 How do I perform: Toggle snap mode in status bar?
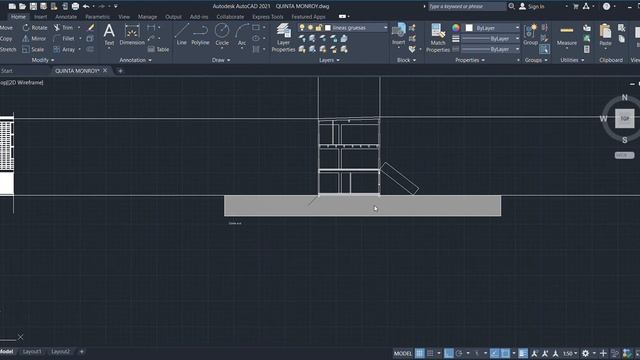[x=430, y=353]
